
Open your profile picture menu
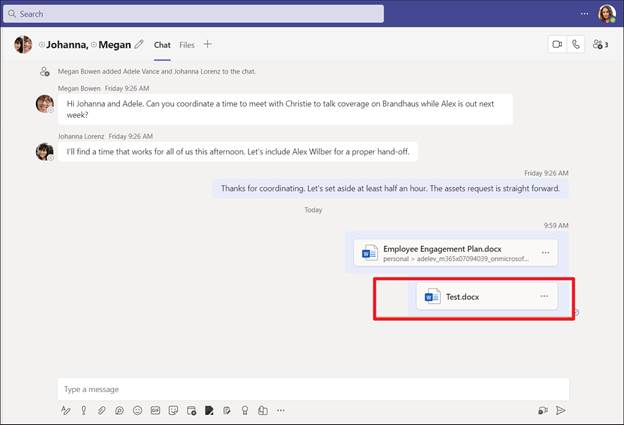pos(607,14)
